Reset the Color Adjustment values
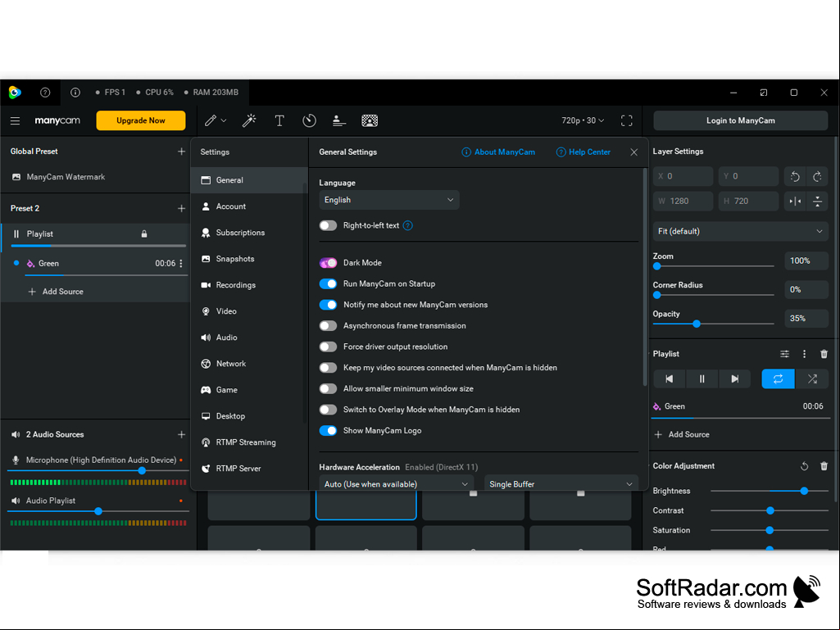 pos(804,466)
